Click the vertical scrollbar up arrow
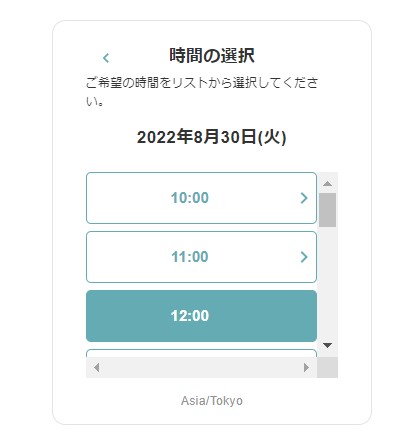This screenshot has width=418, height=435. (x=327, y=183)
